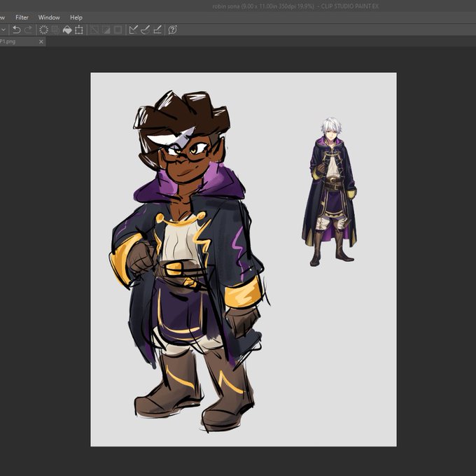
Task: Click the Fill paint bucket icon
Action: pyautogui.click(x=67, y=29)
